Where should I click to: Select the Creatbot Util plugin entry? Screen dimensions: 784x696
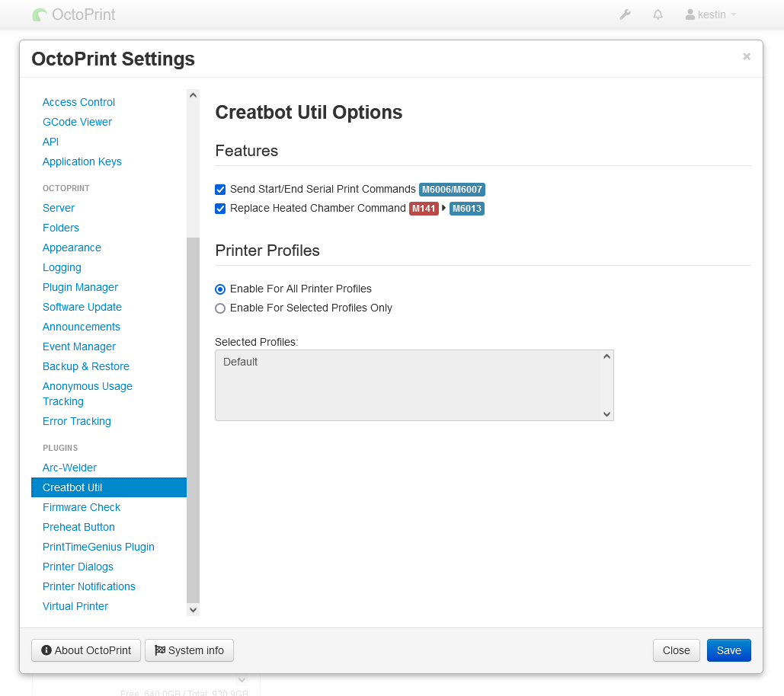click(108, 487)
